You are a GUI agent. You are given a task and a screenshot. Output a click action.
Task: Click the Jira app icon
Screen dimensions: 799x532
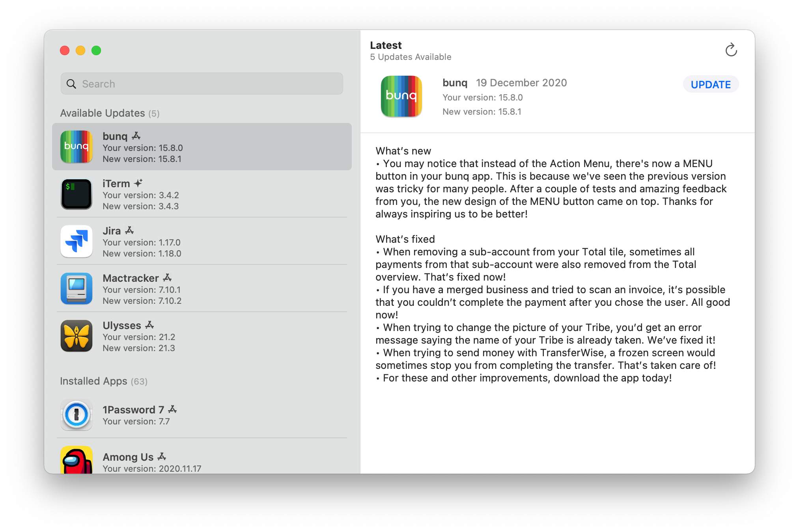click(x=78, y=240)
